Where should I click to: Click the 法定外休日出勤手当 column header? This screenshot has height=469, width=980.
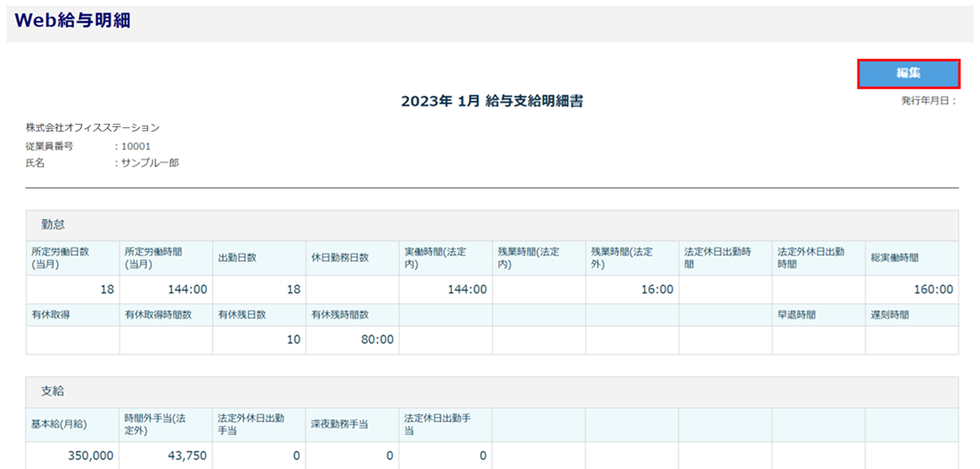[259, 424]
